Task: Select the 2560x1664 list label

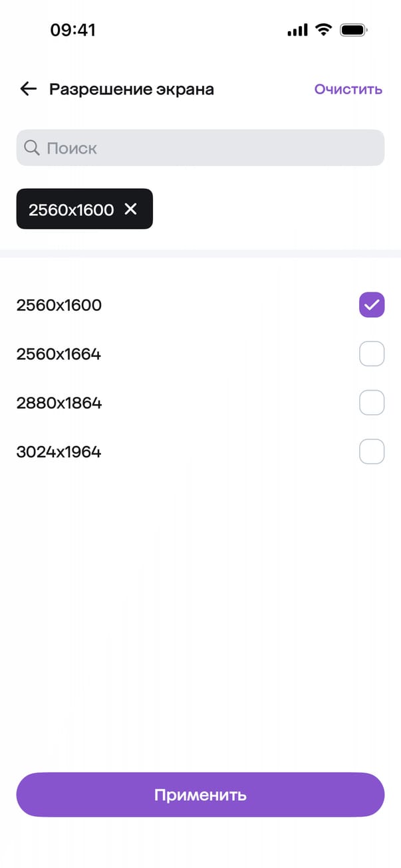Action: click(59, 354)
